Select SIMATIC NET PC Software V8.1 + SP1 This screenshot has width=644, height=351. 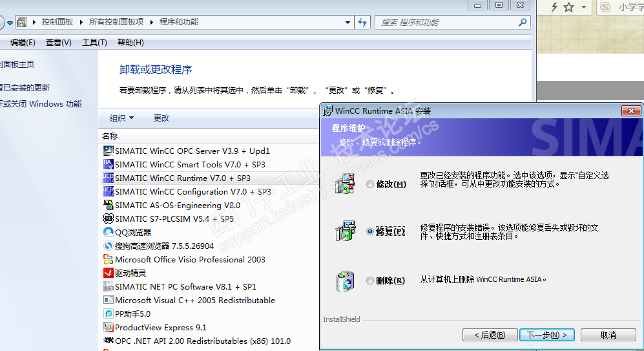coord(209,286)
